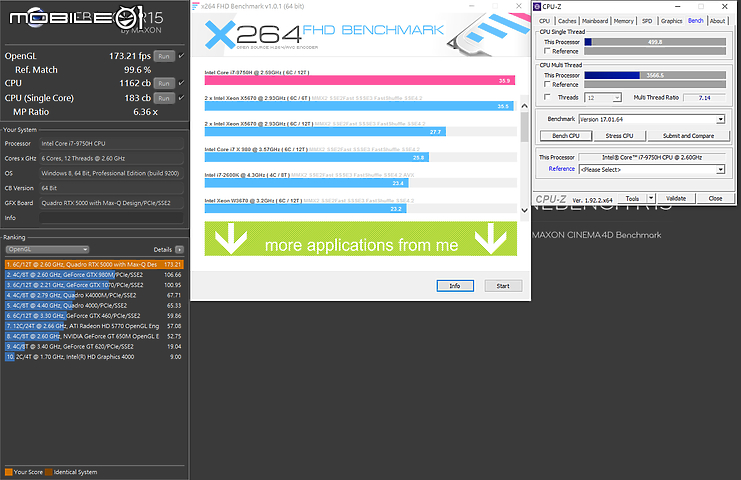Click the orange Your Score legend swatch
This screenshot has height=480, width=741.
click(x=9, y=471)
